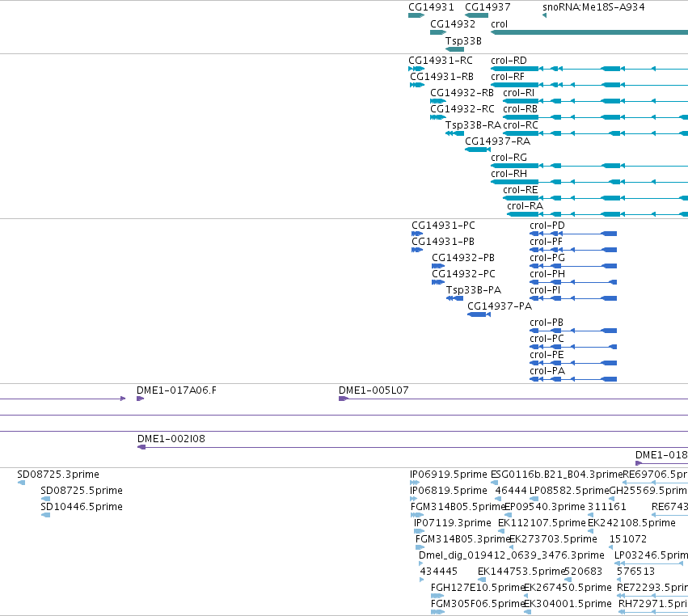This screenshot has width=688, height=616.
Task: Click the crol-PF protein label
Action: (x=546, y=242)
